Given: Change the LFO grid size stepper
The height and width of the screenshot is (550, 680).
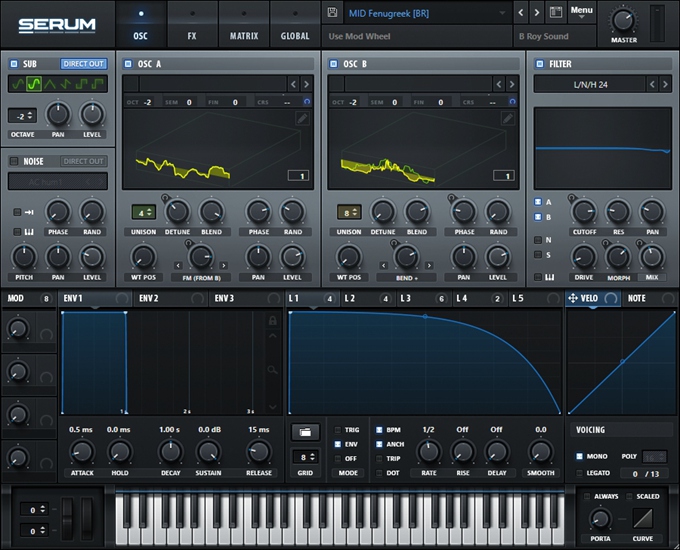Looking at the screenshot, I should pyautogui.click(x=305, y=457).
